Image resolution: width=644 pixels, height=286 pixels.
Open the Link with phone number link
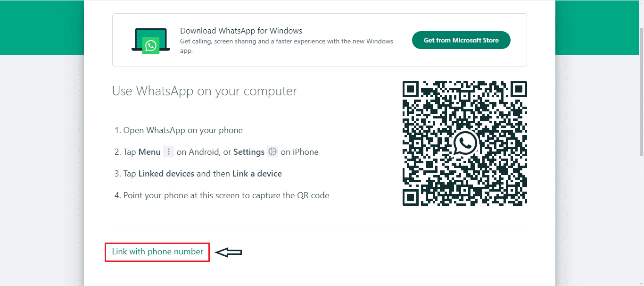click(x=157, y=252)
